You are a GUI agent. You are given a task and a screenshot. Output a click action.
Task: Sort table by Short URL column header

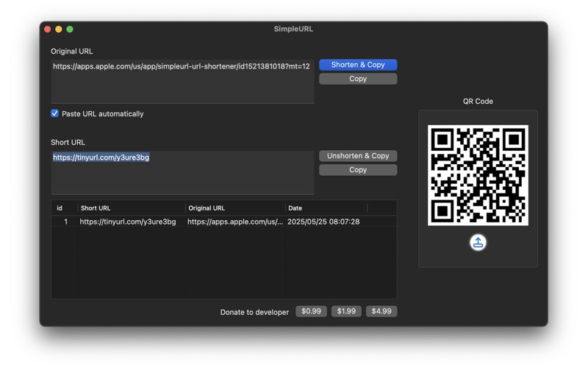(x=132, y=208)
